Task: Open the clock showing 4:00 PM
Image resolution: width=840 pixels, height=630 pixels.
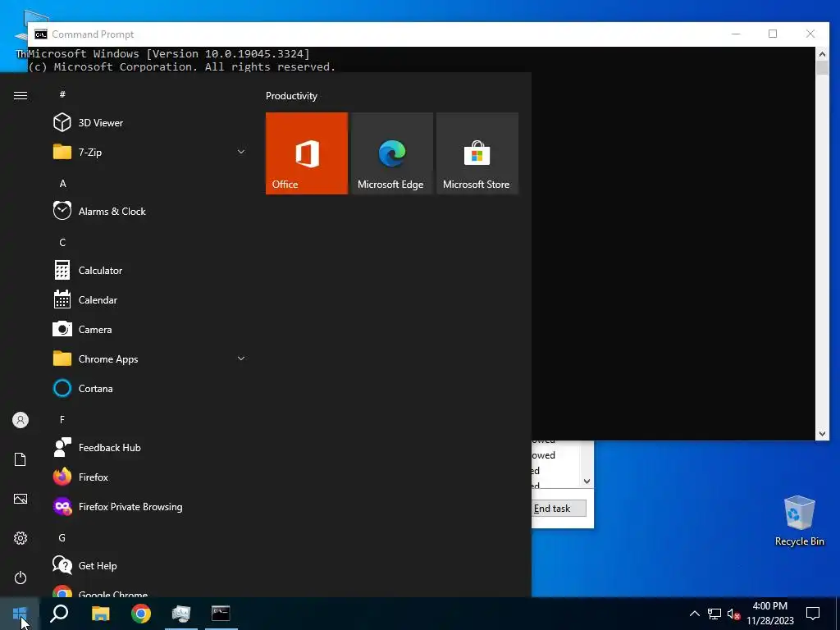Action: [769, 614]
